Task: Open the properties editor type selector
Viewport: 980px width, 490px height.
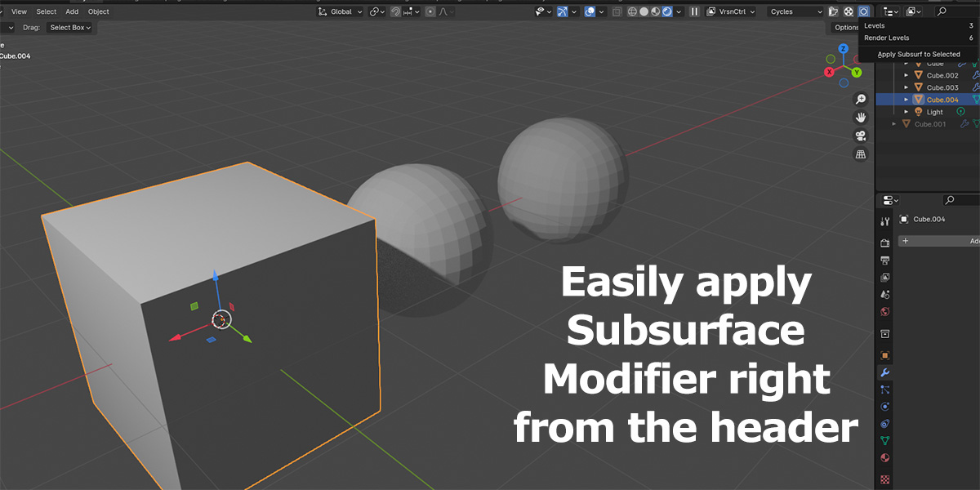Action: point(890,200)
